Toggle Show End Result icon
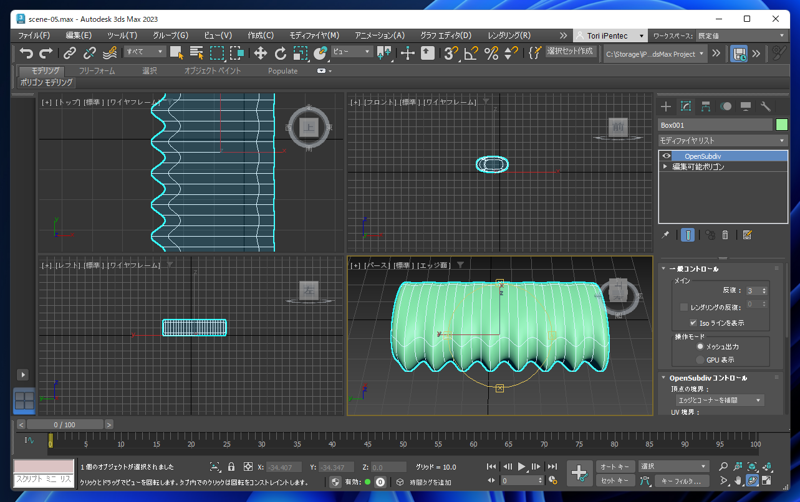The image size is (800, 502). coord(687,235)
